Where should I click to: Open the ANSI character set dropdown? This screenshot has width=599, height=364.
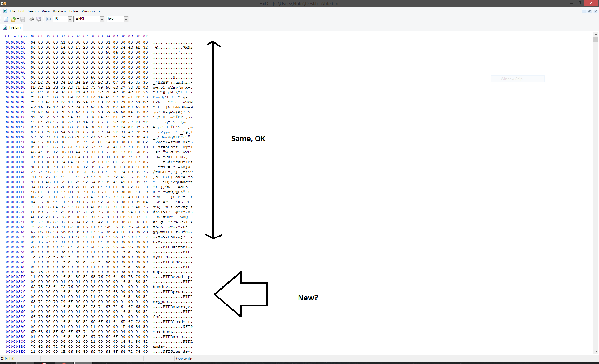(x=102, y=19)
